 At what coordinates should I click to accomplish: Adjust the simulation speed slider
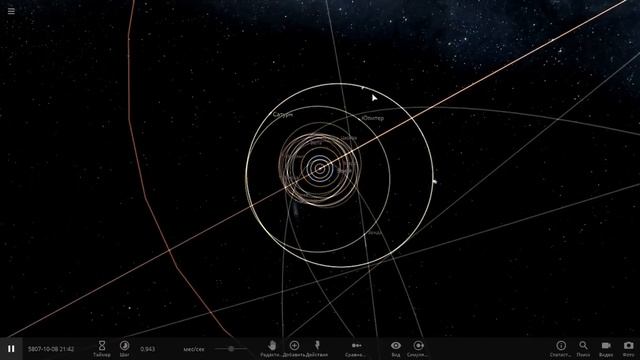coord(231,349)
